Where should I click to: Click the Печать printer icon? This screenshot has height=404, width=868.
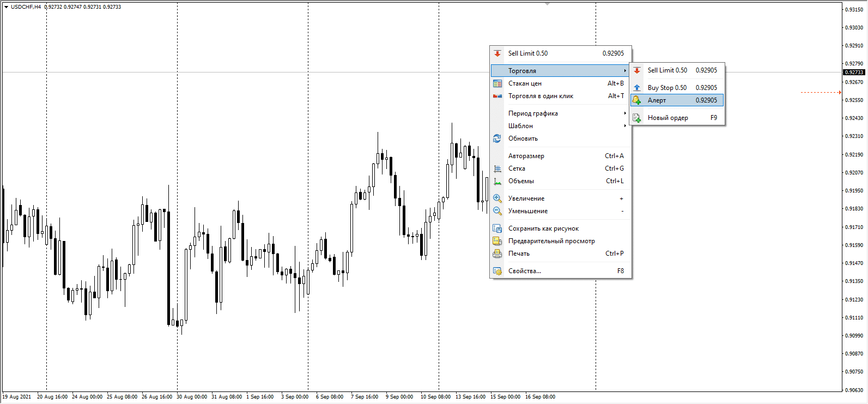[x=497, y=254]
